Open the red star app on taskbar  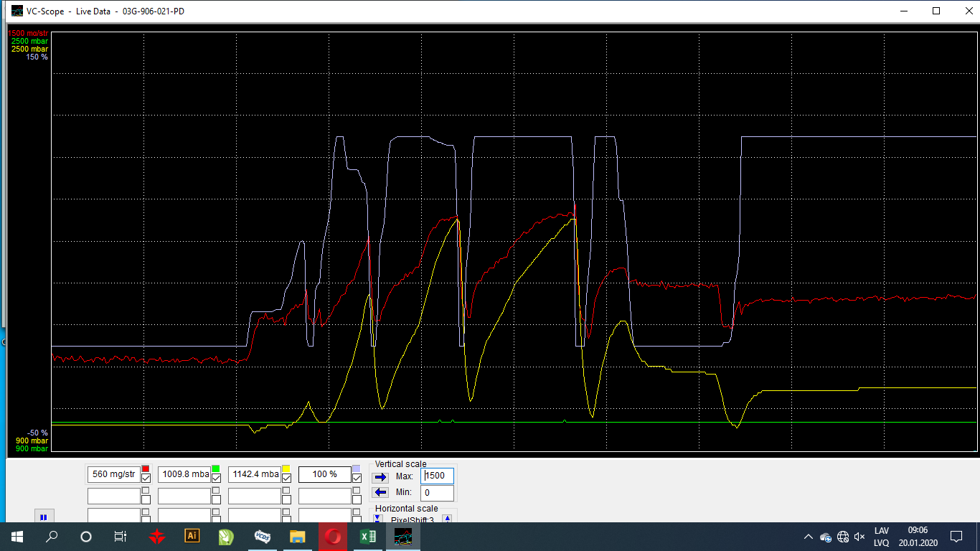tap(157, 537)
